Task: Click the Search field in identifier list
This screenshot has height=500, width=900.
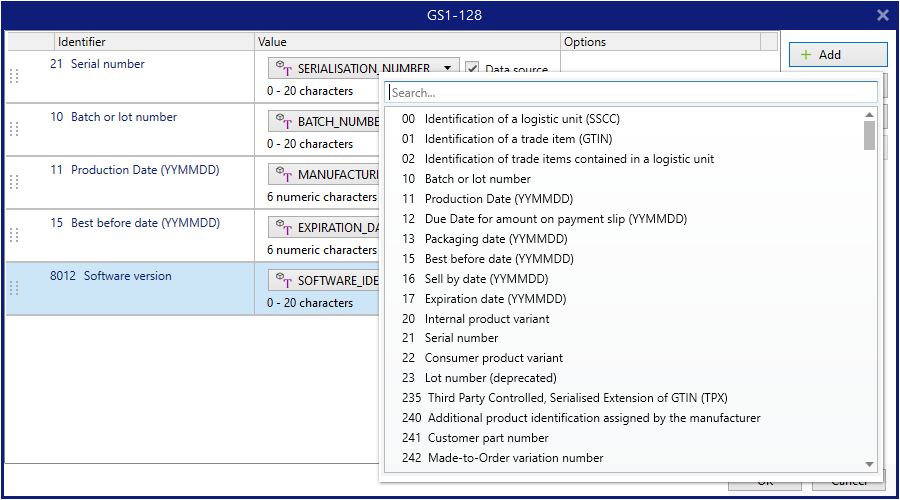Action: click(633, 92)
